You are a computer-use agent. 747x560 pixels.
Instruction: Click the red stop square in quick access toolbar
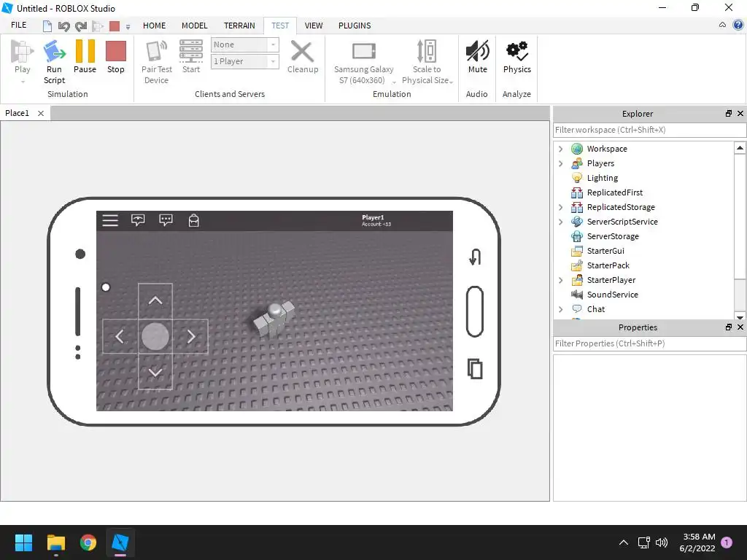(x=115, y=26)
